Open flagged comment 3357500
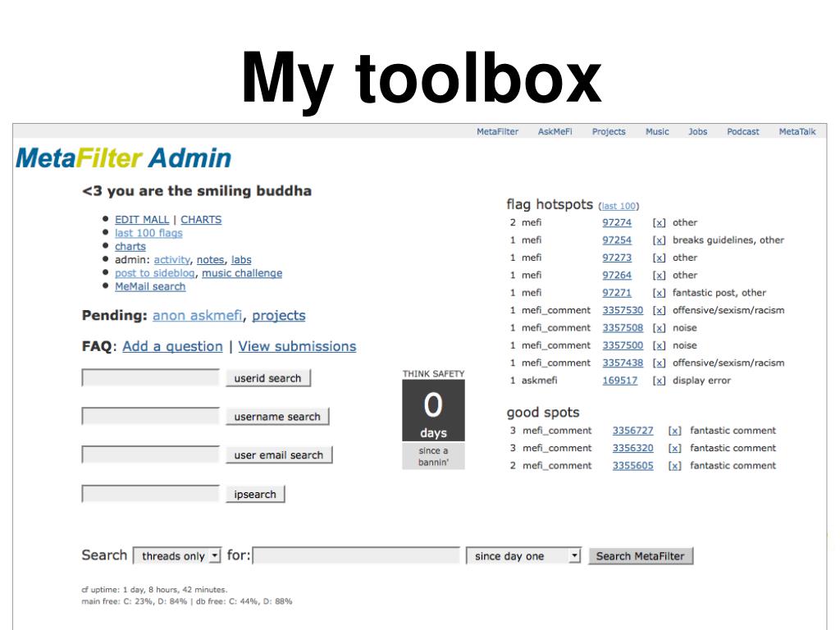This screenshot has width=840, height=630. (x=623, y=345)
